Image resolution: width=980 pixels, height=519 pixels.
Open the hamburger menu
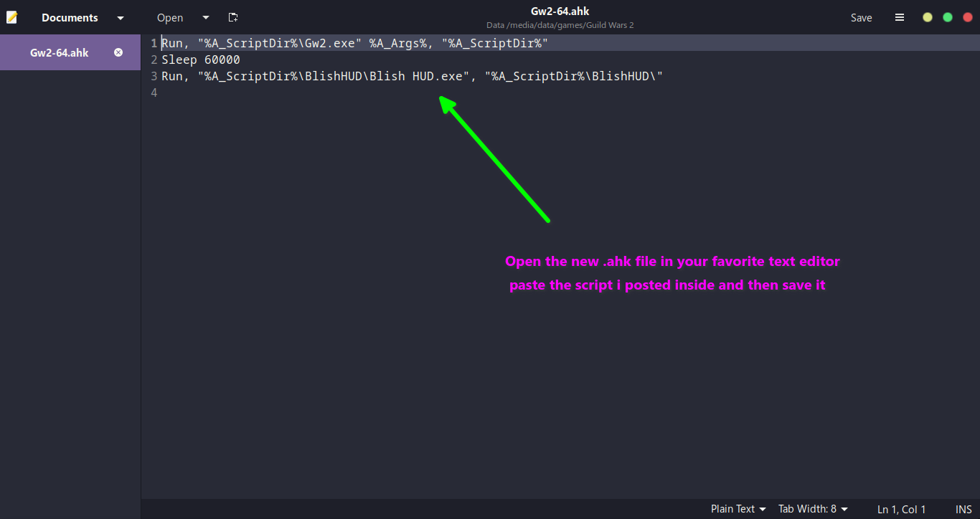[899, 17]
